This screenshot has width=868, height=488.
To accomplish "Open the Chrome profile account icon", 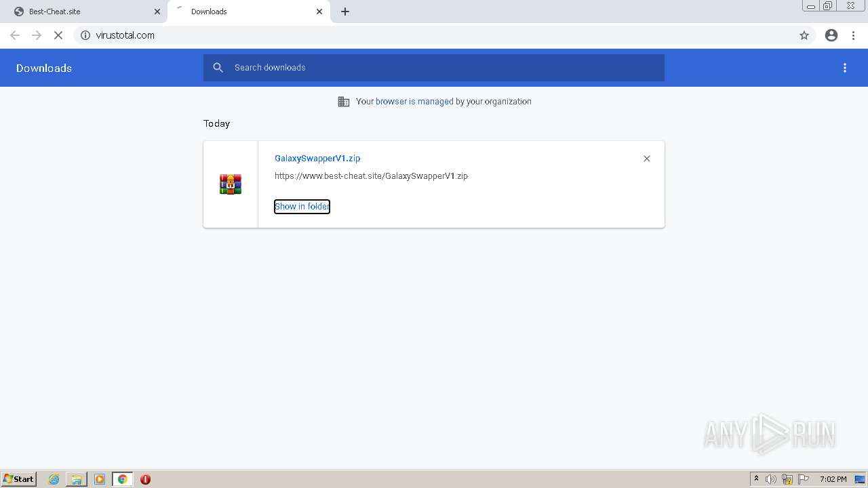I will (831, 35).
